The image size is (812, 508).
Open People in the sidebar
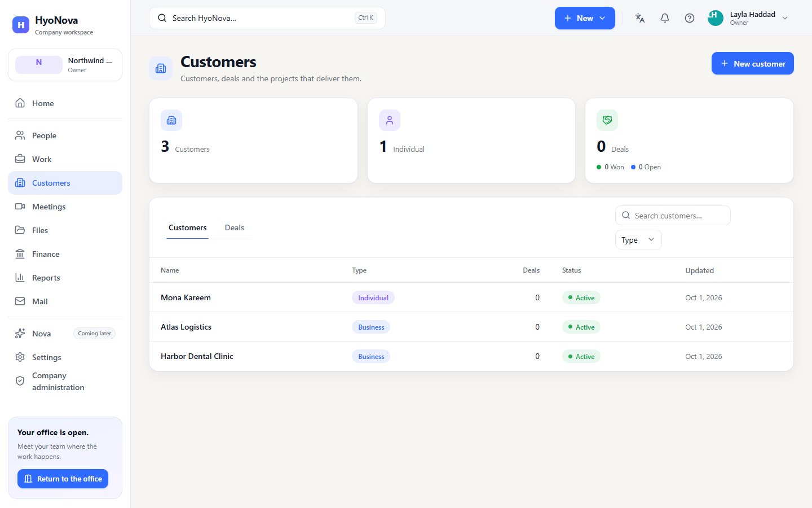point(65,135)
